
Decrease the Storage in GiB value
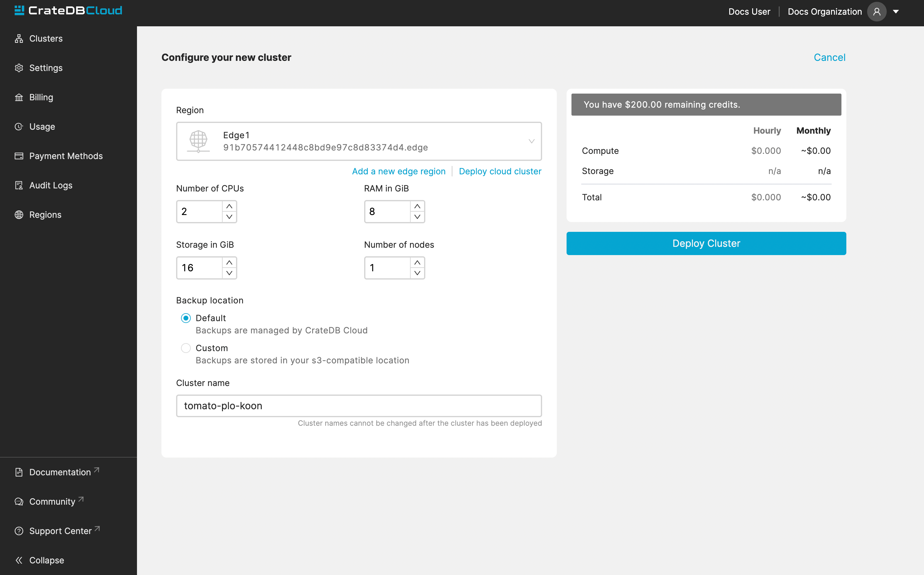(229, 273)
